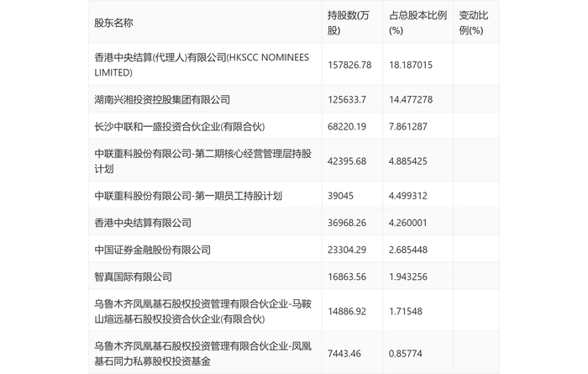Click the value 68220.19
Viewport: 588px width, 374px height.
tap(347, 127)
